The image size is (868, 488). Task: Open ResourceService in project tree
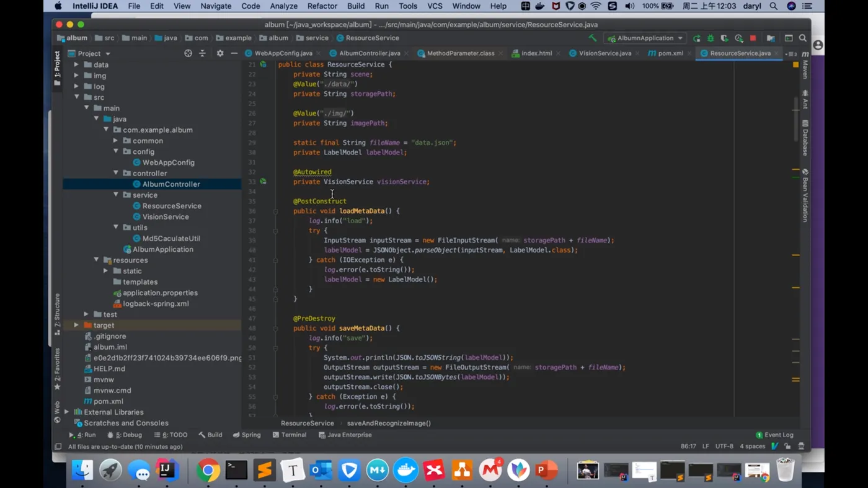[x=167, y=206]
